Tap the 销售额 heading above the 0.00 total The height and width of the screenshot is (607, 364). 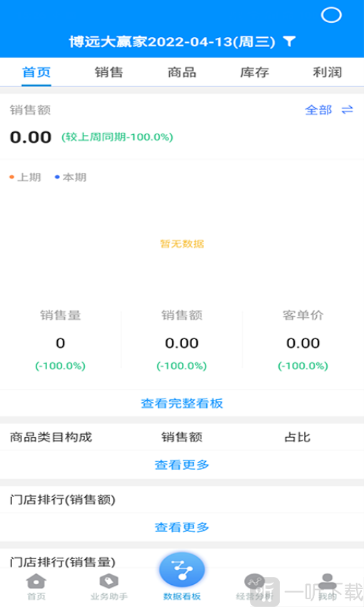point(30,110)
